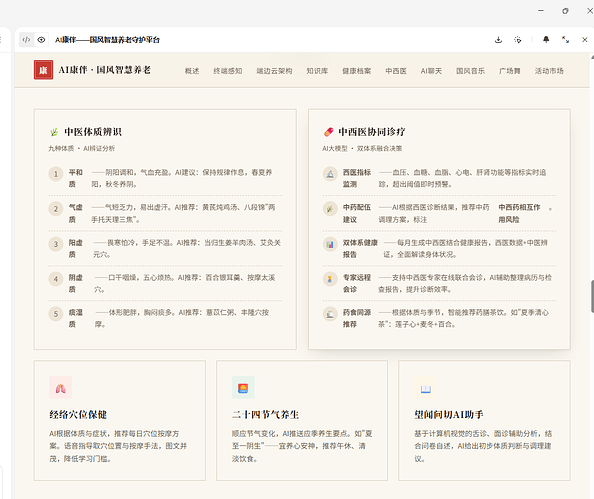
Task: Click pill icon beside 中西医协同诊疗
Action: point(328,132)
